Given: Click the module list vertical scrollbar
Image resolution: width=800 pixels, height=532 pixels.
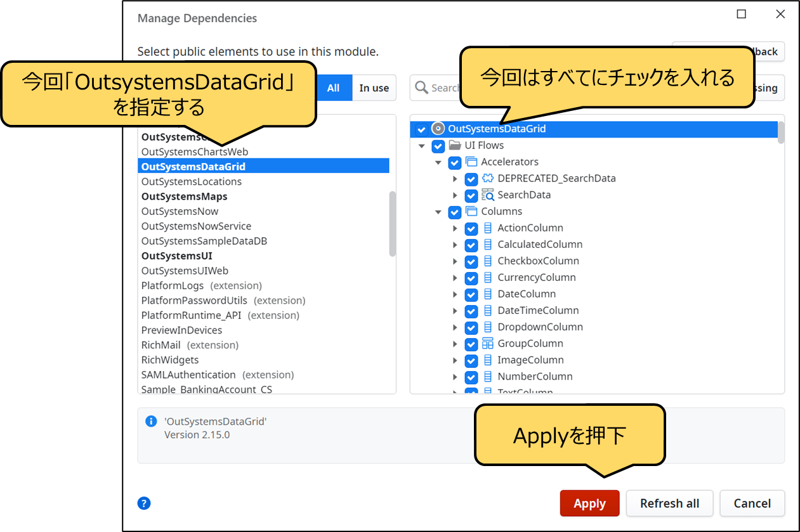Looking at the screenshot, I should (392, 223).
